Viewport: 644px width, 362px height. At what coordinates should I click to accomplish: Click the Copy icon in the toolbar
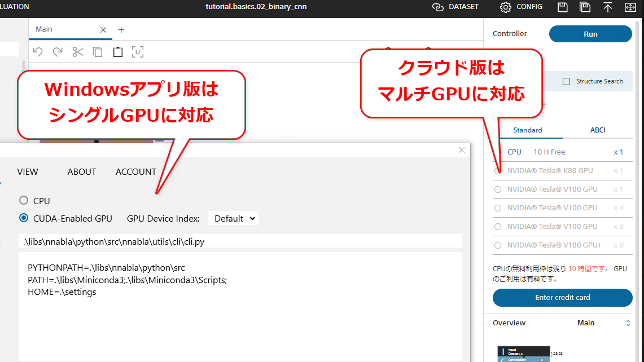tap(98, 52)
